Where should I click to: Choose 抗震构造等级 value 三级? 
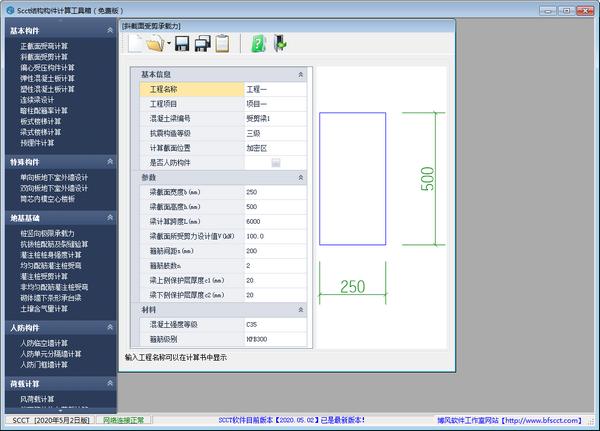coord(275,134)
